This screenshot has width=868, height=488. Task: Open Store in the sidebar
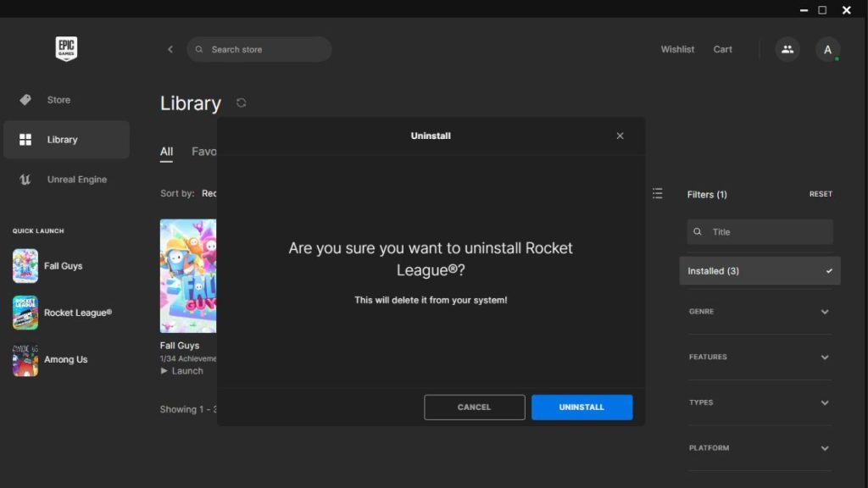click(66, 100)
